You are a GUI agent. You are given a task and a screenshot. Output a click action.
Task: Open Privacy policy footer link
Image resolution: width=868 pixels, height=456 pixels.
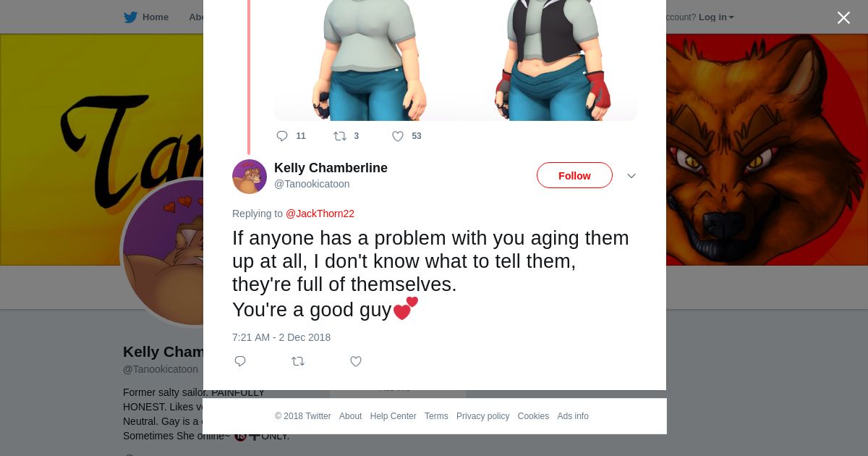482,416
